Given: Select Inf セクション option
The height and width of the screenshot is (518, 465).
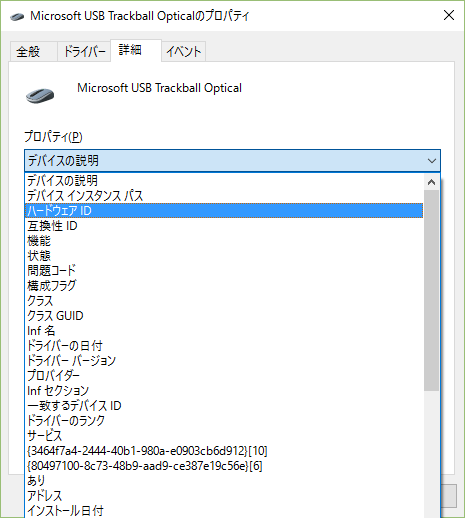Looking at the screenshot, I should (224, 391).
